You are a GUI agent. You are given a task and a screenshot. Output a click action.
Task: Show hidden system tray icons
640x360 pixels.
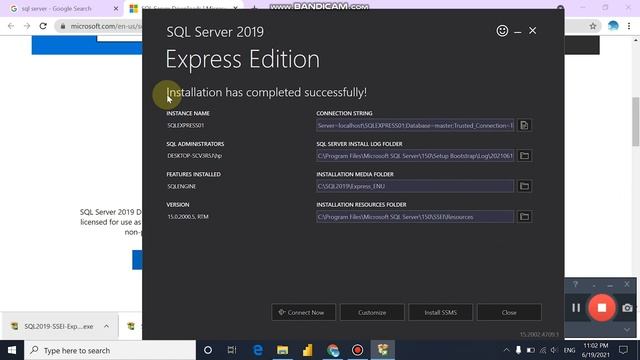[x=507, y=350]
